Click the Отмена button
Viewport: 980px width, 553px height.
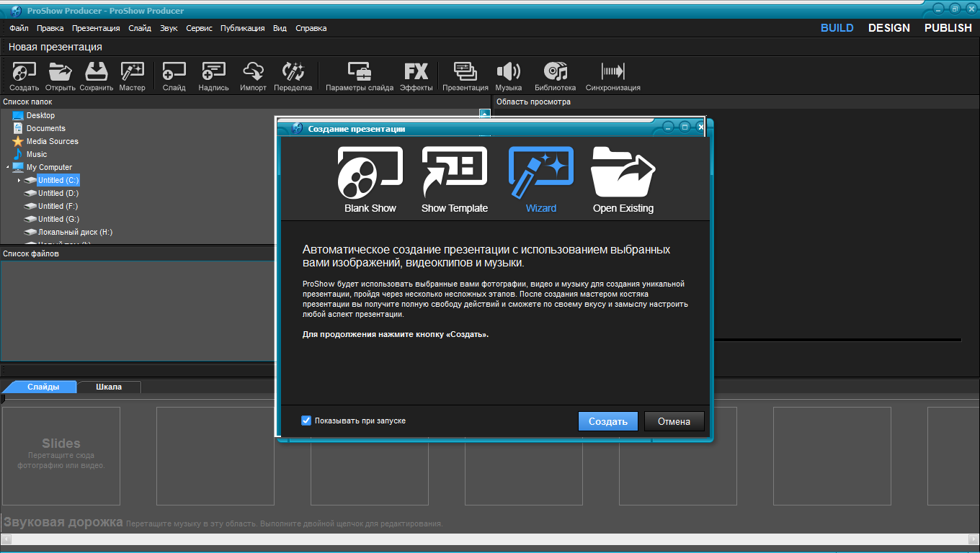pyautogui.click(x=674, y=421)
